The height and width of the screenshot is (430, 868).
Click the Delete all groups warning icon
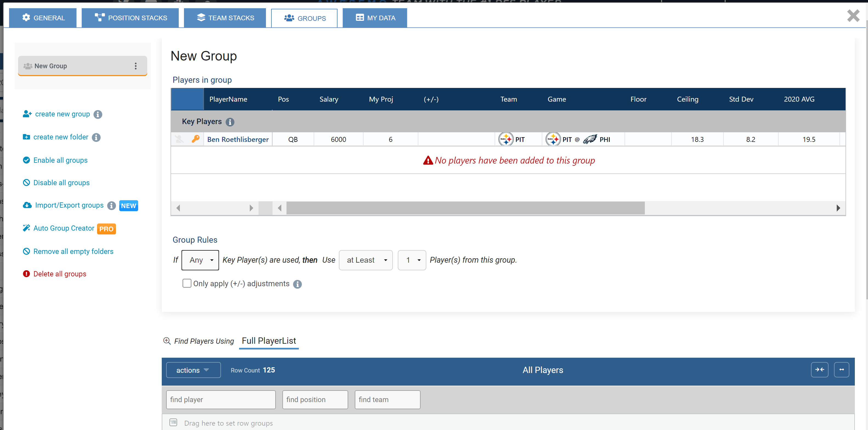pyautogui.click(x=26, y=274)
